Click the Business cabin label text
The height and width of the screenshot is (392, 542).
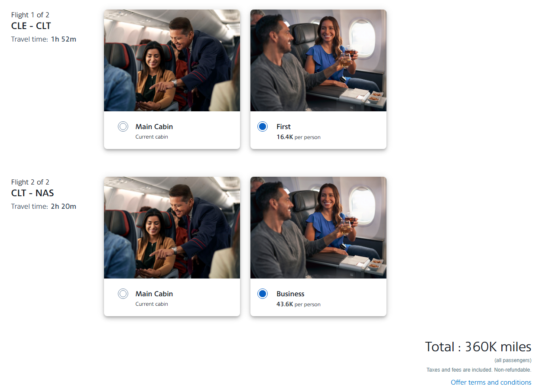click(x=290, y=294)
